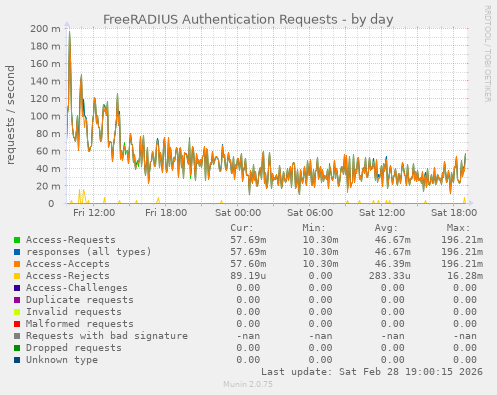The width and height of the screenshot is (497, 395).
Task: Click the requests / second axis title
Action: pyautogui.click(x=10, y=115)
